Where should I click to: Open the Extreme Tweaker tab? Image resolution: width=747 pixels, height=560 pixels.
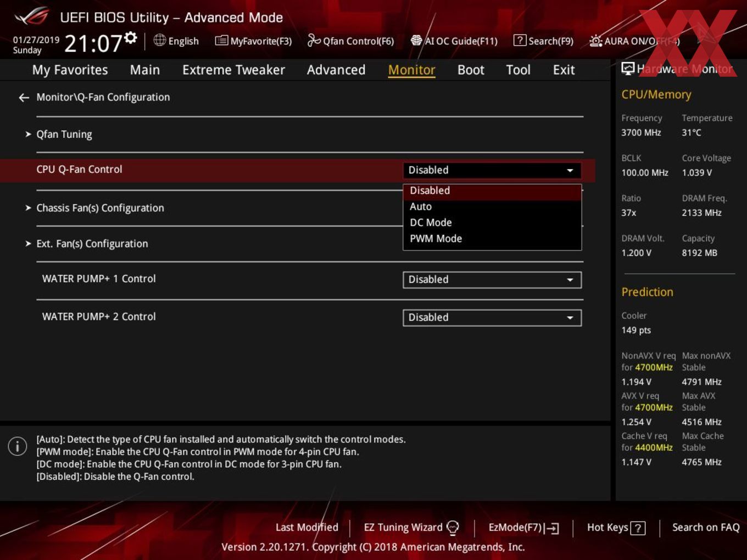[233, 70]
